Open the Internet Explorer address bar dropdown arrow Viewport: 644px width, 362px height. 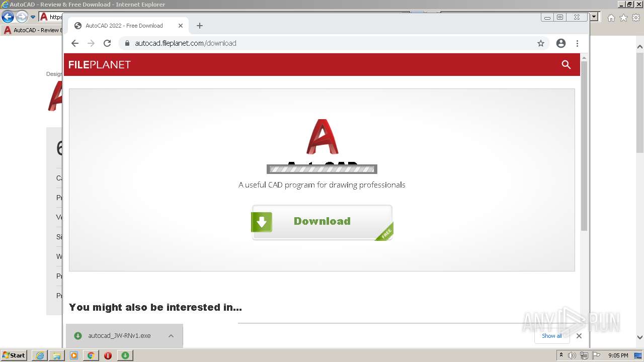pos(594,17)
